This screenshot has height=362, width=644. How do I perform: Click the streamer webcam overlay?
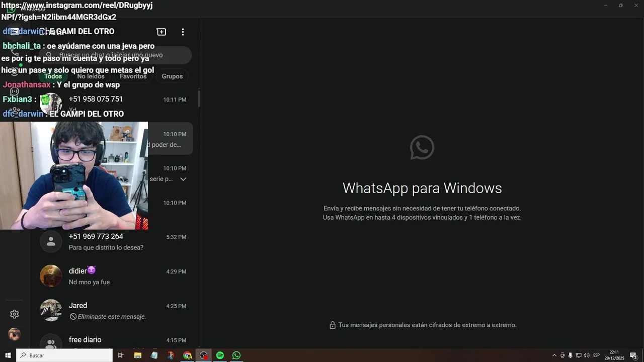[74, 175]
